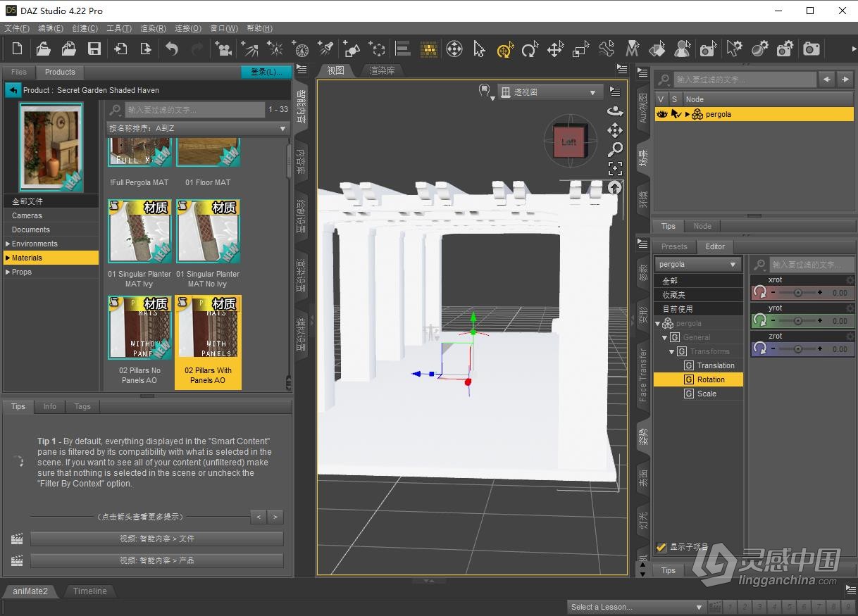Select Rotation under Transforms
Viewport: 858px width, 616px height.
pyautogui.click(x=711, y=379)
